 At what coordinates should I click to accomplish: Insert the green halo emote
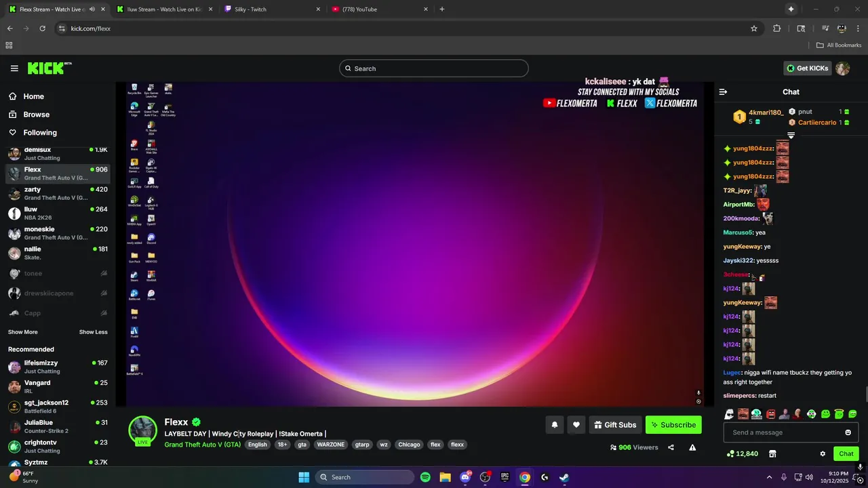pyautogui.click(x=839, y=414)
